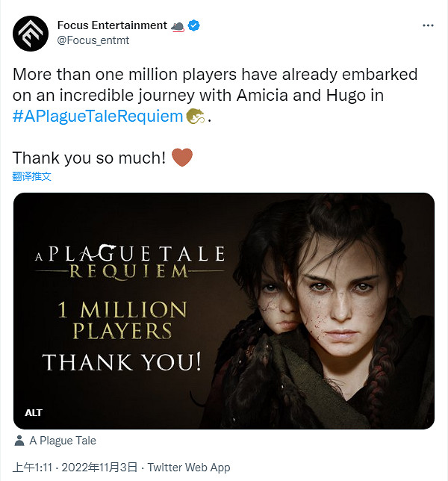Image resolution: width=448 pixels, height=481 pixels.
Task: Click the blue verified badge
Action: [193, 25]
